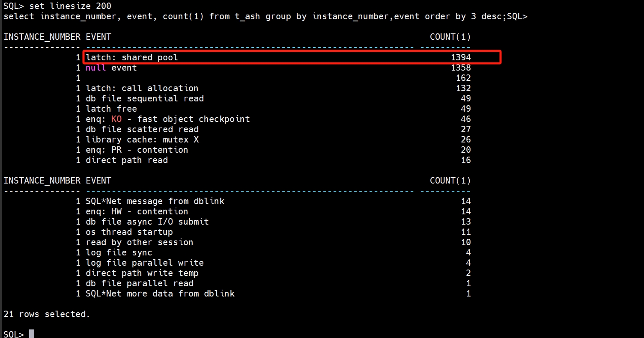
Task: Select the count value 11
Action: pos(466,232)
